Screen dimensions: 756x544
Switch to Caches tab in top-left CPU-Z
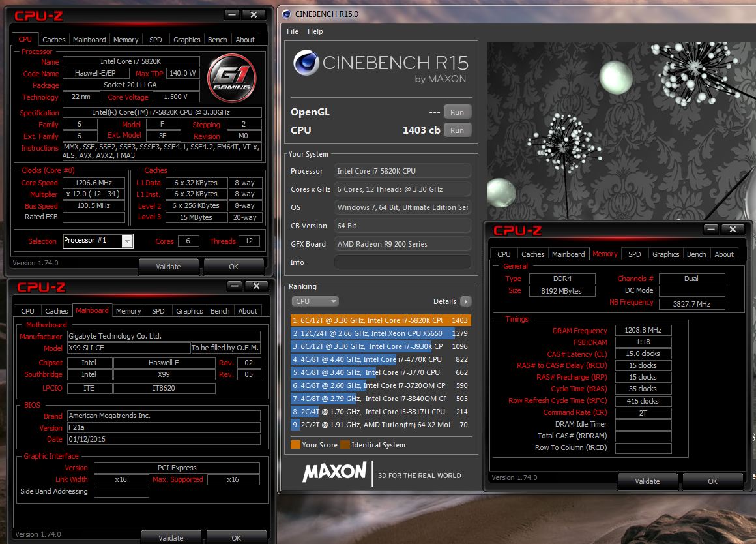click(53, 40)
